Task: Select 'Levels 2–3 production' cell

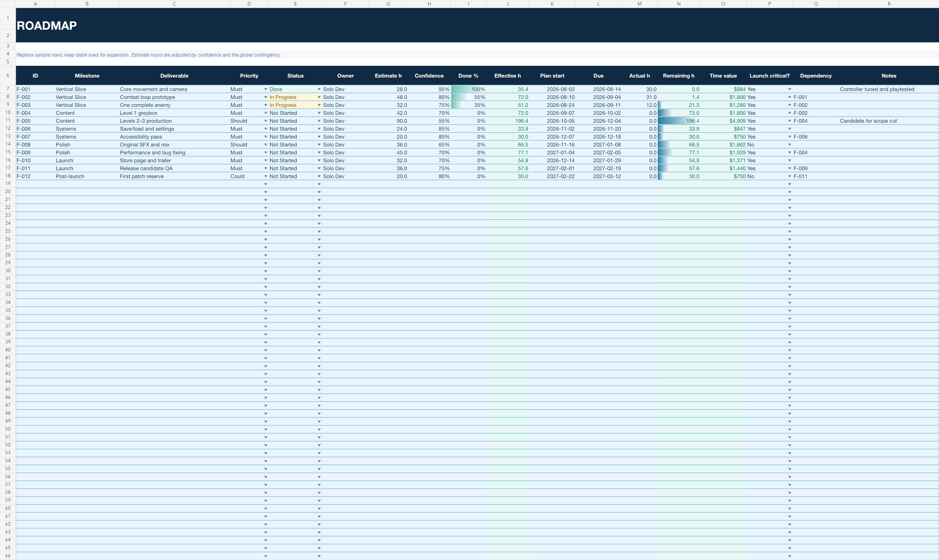Action: pyautogui.click(x=174, y=121)
